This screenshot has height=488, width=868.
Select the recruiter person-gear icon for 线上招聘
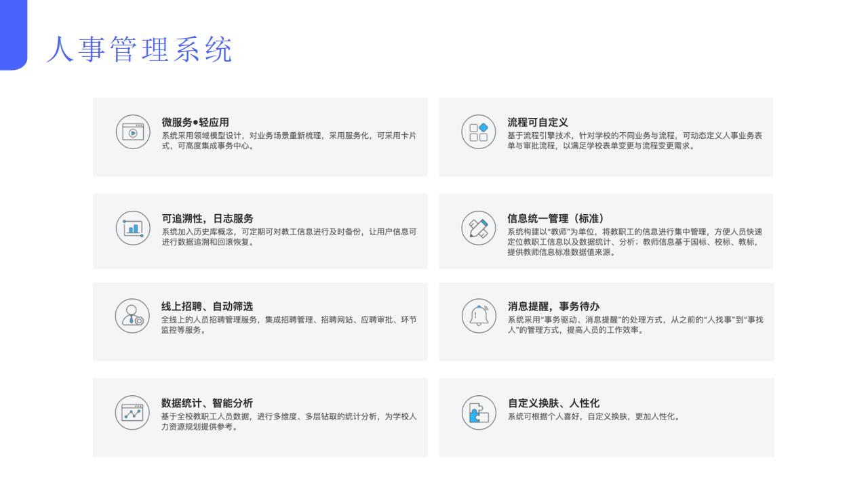click(x=133, y=316)
